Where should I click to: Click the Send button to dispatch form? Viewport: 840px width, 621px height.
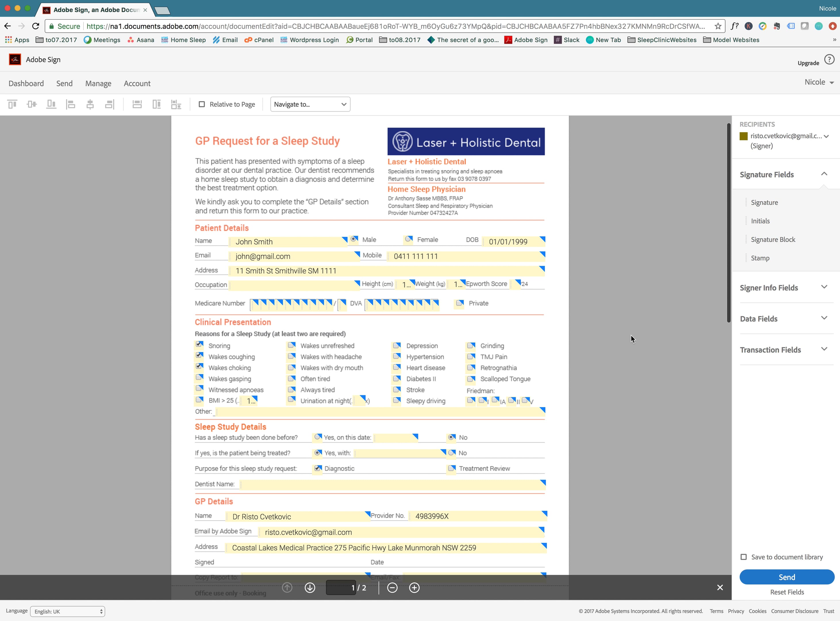pyautogui.click(x=787, y=577)
